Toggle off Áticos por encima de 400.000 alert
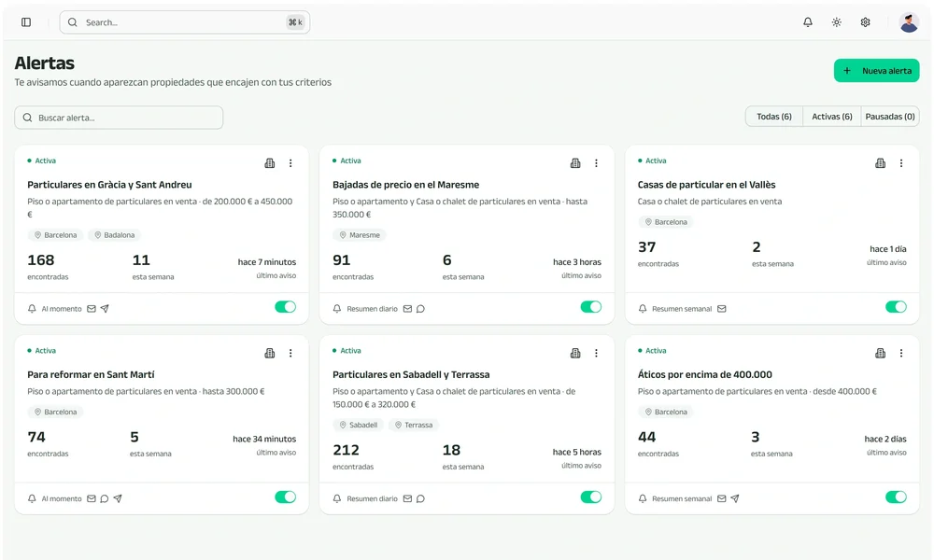 (896, 497)
